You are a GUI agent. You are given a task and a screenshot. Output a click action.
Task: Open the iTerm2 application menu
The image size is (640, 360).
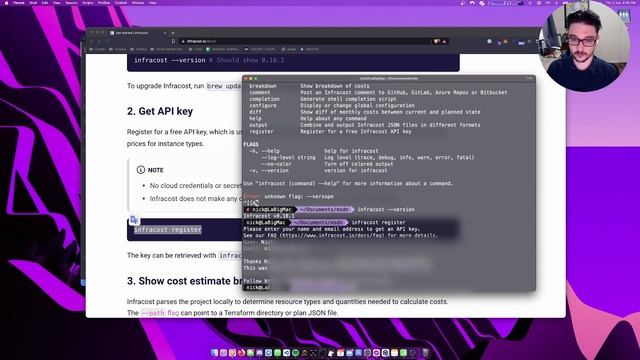click(x=19, y=2)
